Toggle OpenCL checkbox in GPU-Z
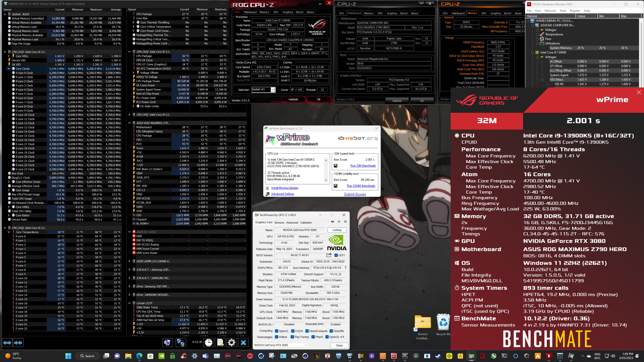Image resolution: width=644 pixels, height=362 pixels. coord(277,331)
